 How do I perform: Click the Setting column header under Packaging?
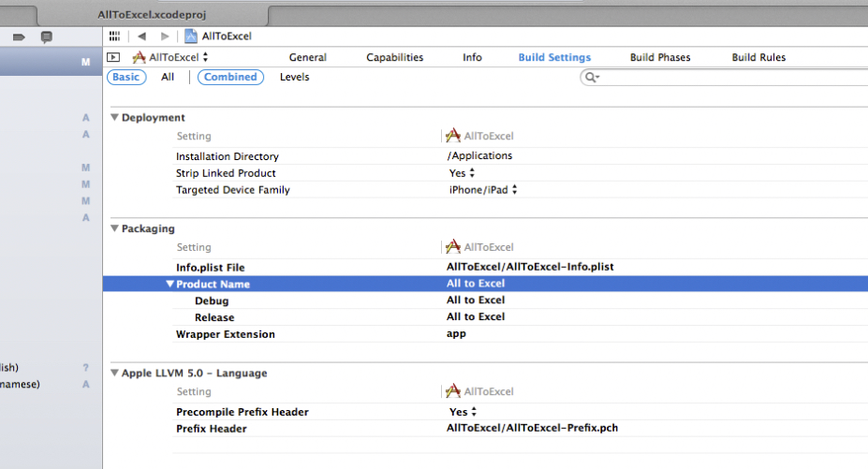pyautogui.click(x=194, y=247)
